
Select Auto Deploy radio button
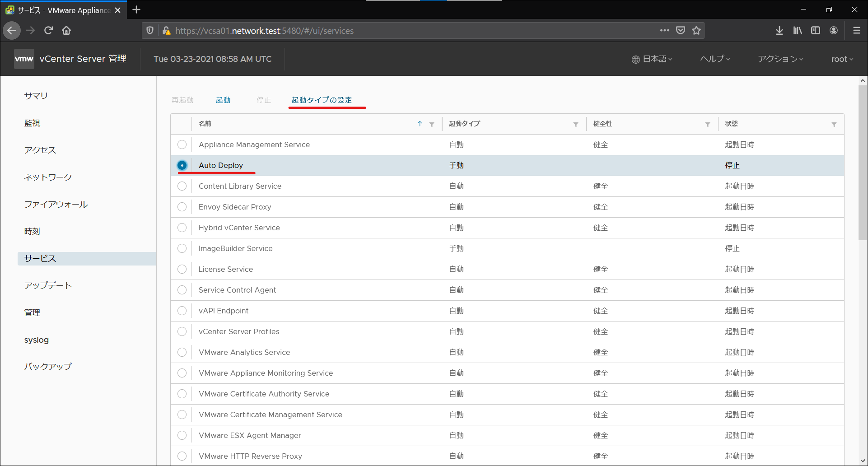pyautogui.click(x=182, y=165)
